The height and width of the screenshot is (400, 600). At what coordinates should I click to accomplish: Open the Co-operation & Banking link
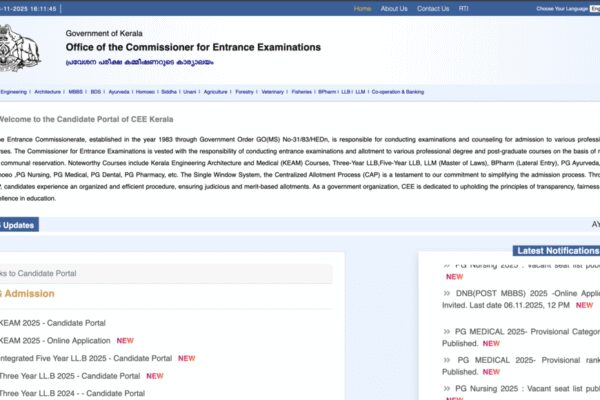pos(398,92)
